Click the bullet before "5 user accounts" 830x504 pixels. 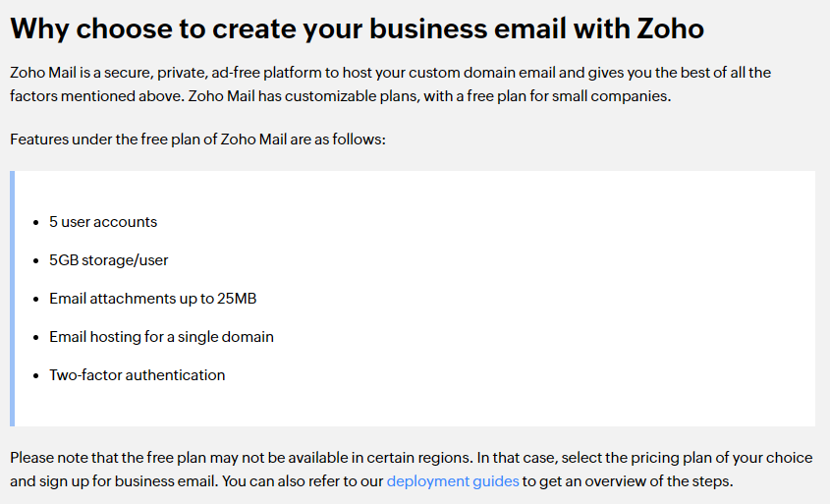[x=36, y=223]
